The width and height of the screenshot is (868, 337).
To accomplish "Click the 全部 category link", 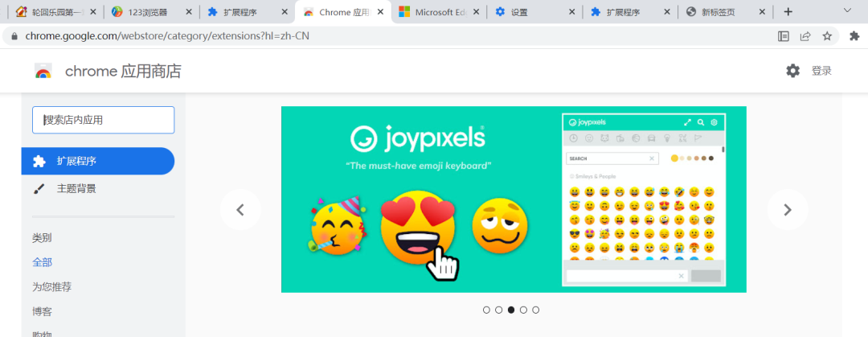I will point(42,263).
